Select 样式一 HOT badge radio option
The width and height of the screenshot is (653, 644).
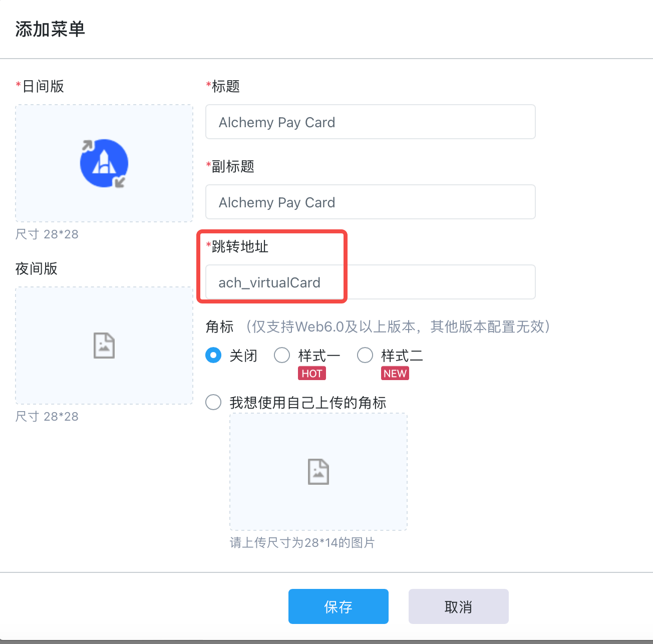click(x=282, y=356)
